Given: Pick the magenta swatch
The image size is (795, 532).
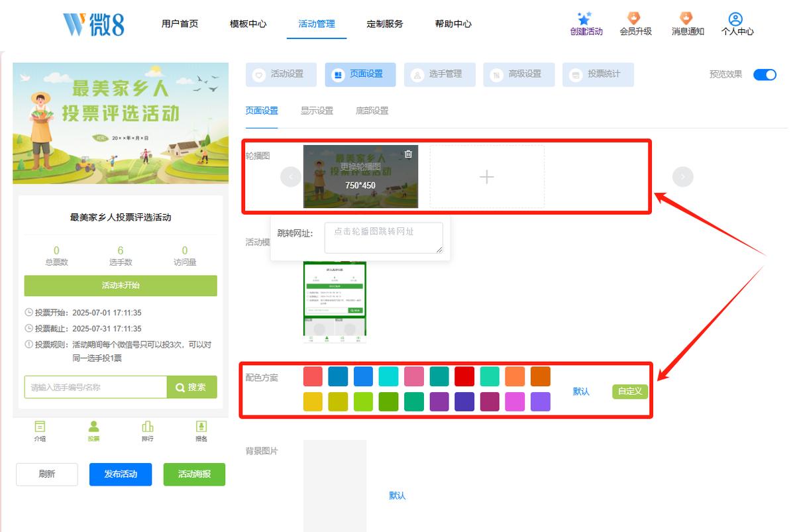Looking at the screenshot, I should (515, 401).
